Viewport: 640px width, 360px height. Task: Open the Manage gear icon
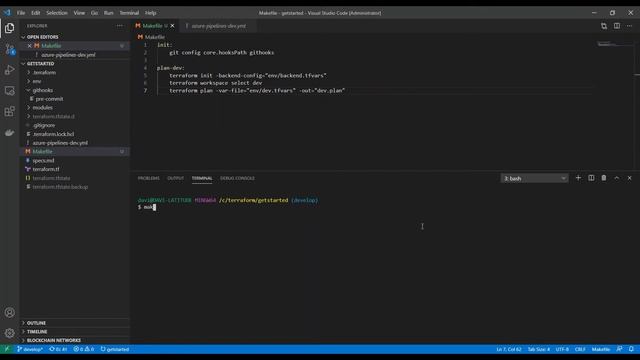pos(9,333)
